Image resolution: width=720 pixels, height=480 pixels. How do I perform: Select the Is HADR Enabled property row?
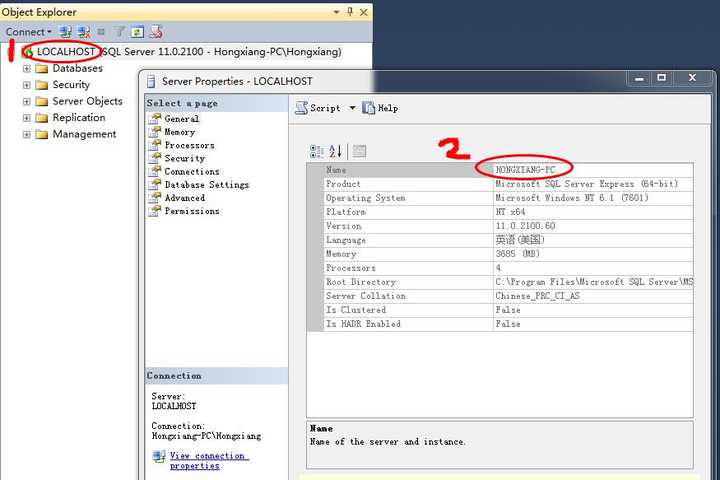click(x=500, y=324)
